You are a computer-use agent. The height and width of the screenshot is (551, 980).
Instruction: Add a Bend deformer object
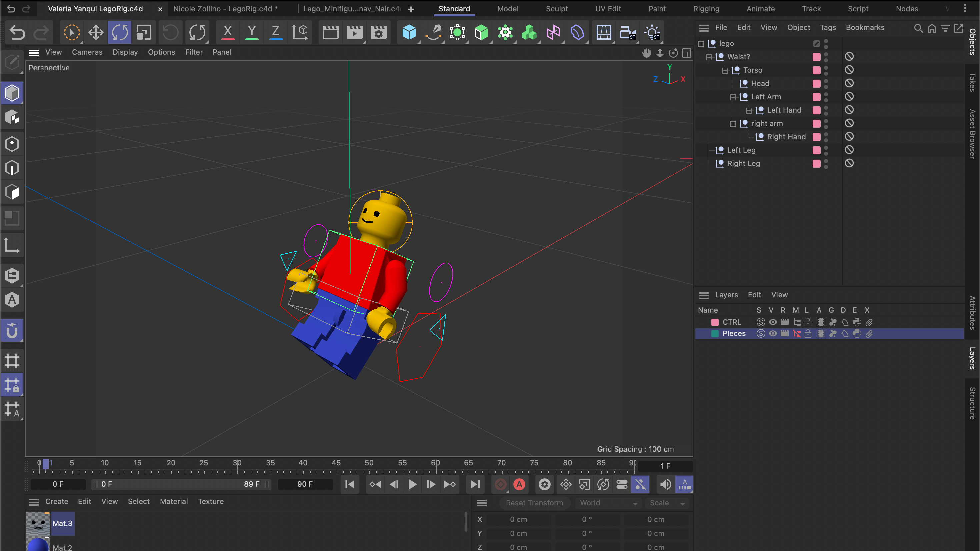pos(577,32)
